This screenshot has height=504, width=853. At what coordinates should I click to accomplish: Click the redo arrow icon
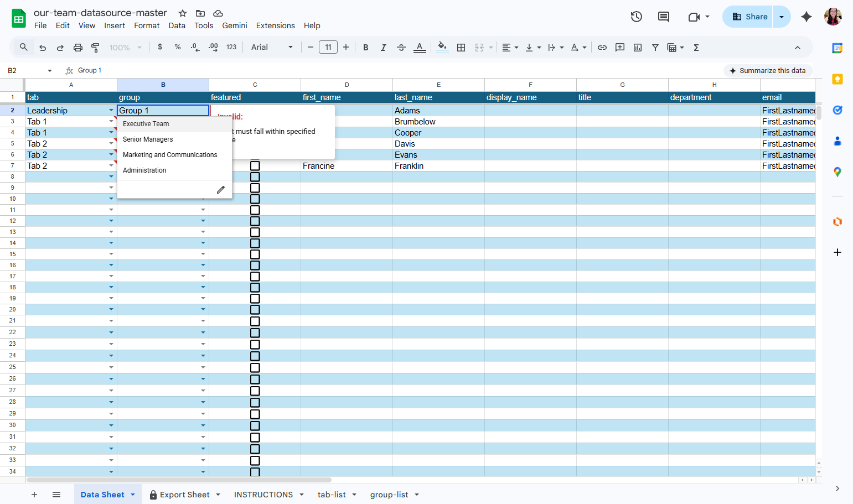pyautogui.click(x=60, y=48)
